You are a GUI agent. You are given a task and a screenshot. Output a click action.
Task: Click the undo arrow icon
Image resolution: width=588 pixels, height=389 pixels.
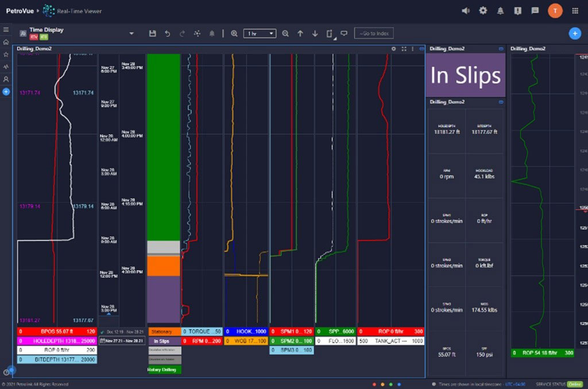pos(167,33)
